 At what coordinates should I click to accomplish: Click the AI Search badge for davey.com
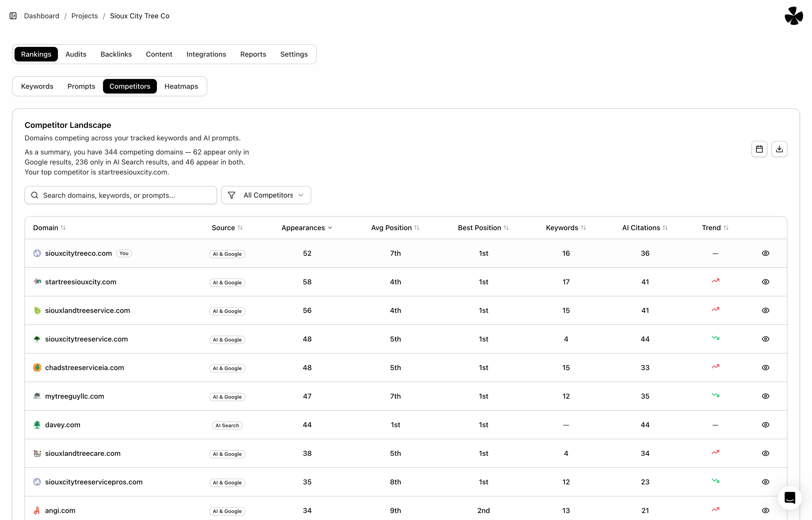pyautogui.click(x=227, y=425)
